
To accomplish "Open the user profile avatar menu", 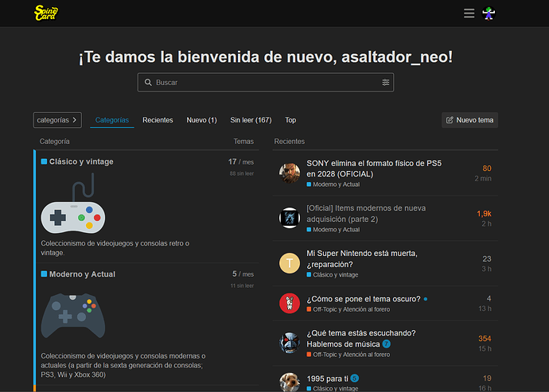I will tap(489, 14).
